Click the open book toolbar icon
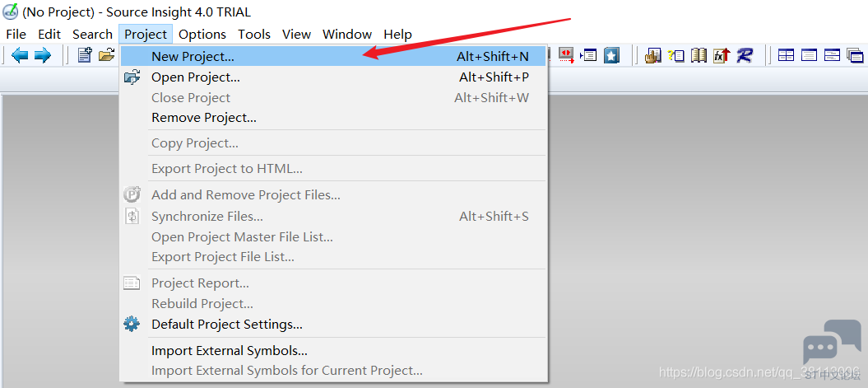This screenshot has width=868, height=388. (699, 55)
